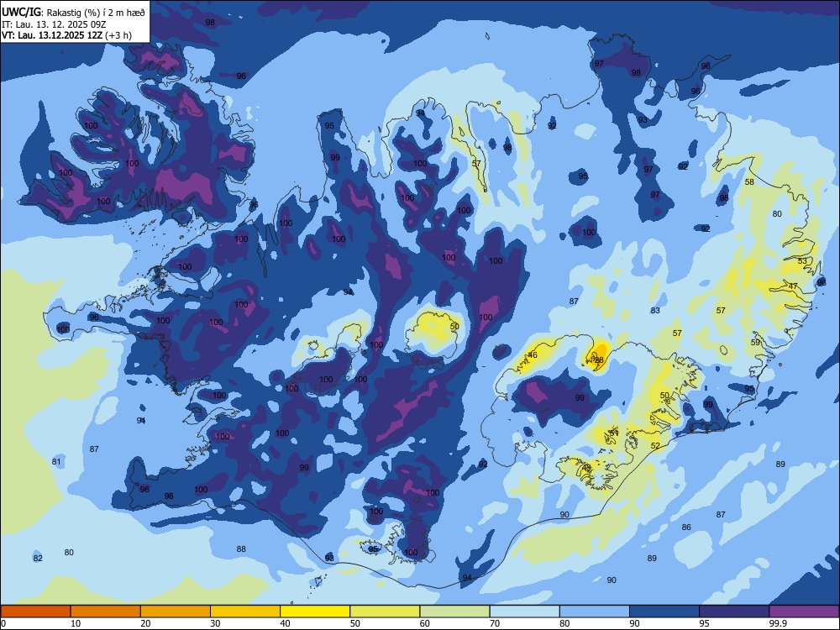The height and width of the screenshot is (630, 840).
Task: Click the humidity value '81' off the west coast
Action: 56,461
